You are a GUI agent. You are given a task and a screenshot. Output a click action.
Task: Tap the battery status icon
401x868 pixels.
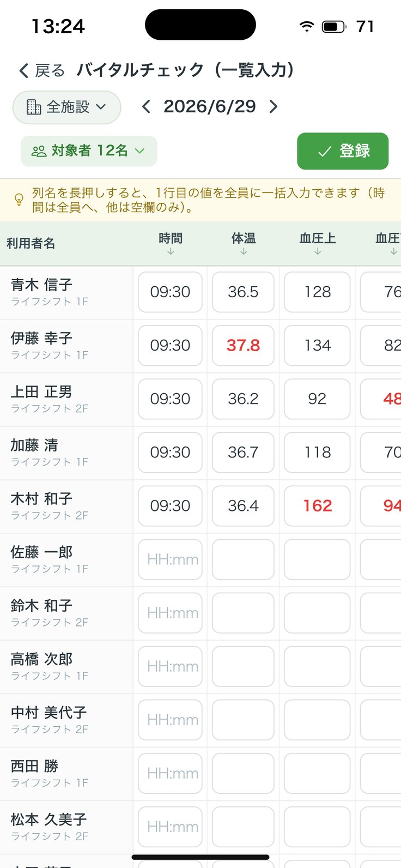[334, 26]
